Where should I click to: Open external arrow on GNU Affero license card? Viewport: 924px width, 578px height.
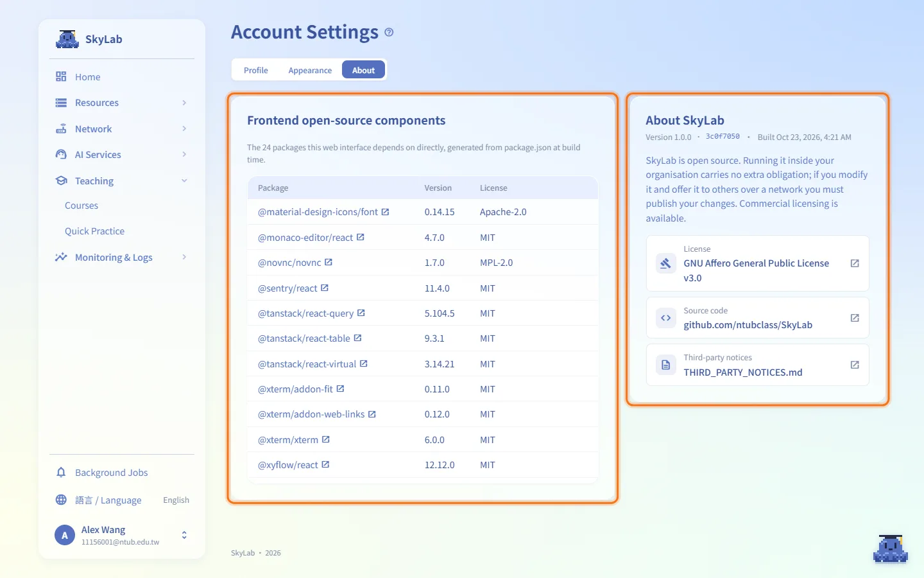855,263
